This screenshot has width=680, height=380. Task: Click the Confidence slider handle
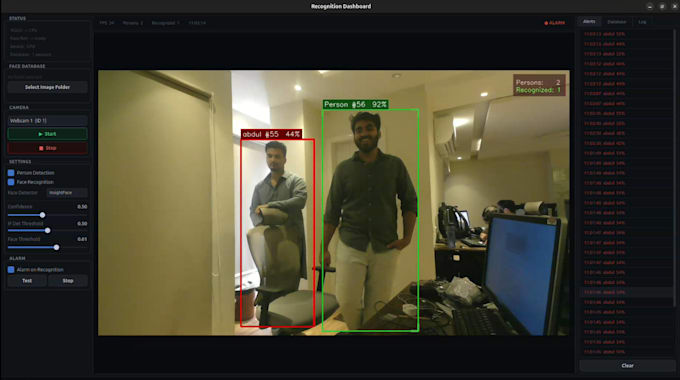pyautogui.click(x=42, y=215)
